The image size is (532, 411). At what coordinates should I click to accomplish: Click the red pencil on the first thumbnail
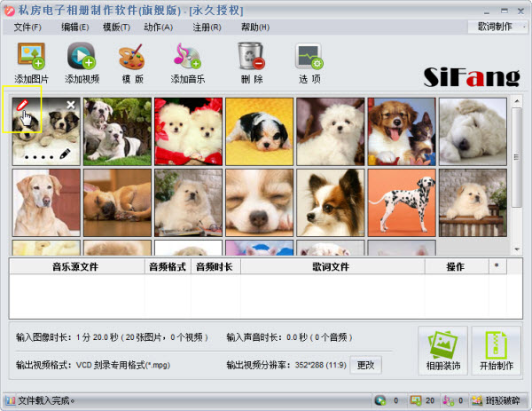tap(23, 106)
